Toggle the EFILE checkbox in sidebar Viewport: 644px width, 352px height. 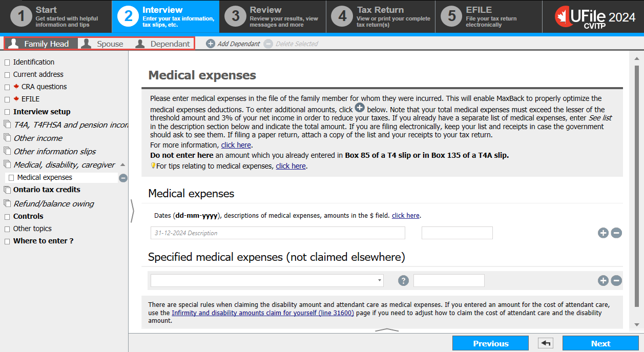7,99
